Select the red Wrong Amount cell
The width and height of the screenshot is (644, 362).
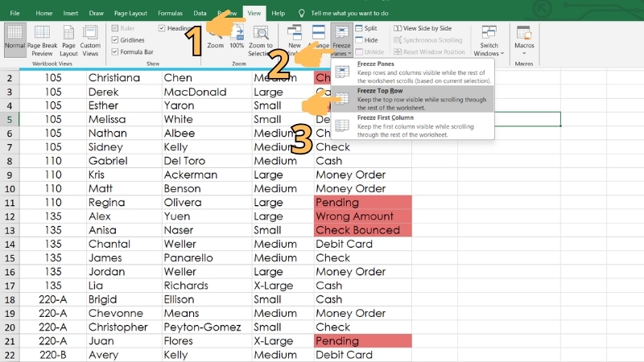pos(362,216)
